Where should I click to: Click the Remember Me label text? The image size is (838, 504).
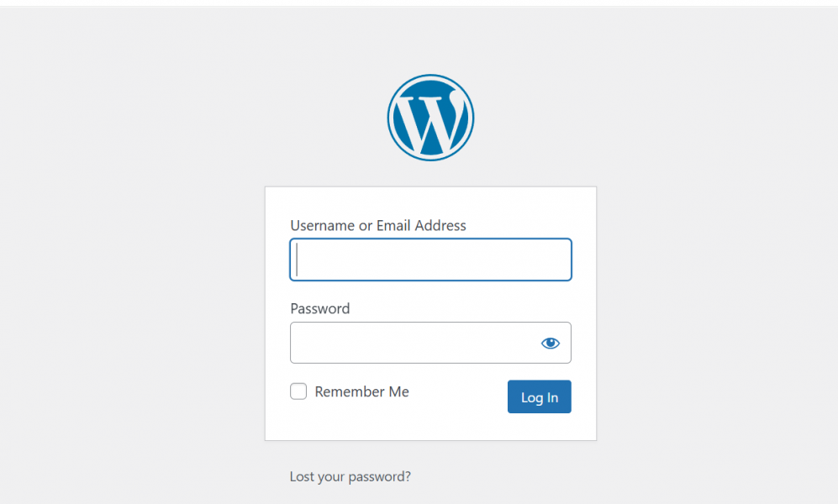361,391
